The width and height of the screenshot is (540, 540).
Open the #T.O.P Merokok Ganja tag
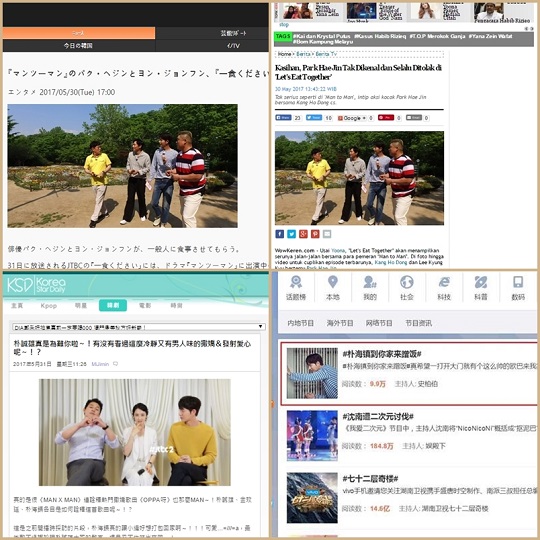[437, 36]
